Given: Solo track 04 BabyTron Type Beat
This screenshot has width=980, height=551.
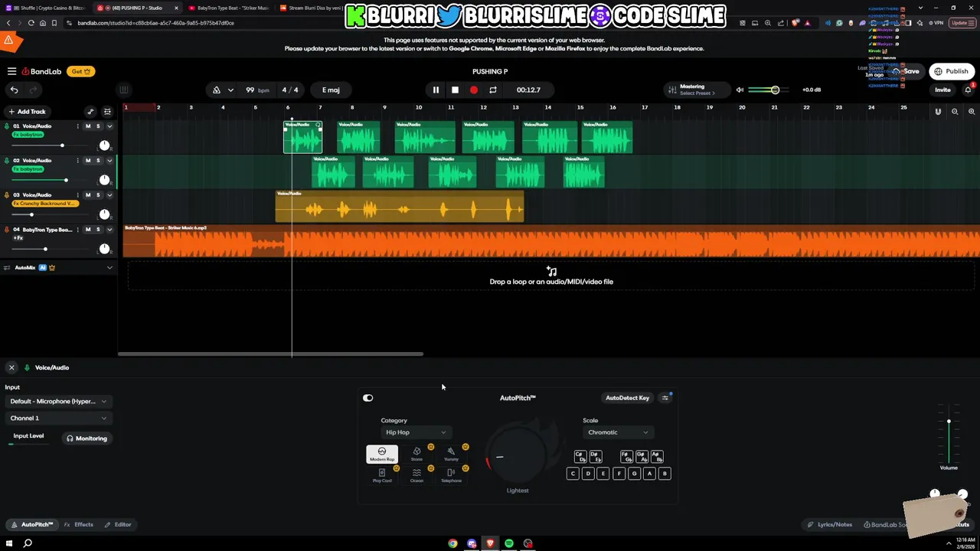Looking at the screenshot, I should 98,230.
